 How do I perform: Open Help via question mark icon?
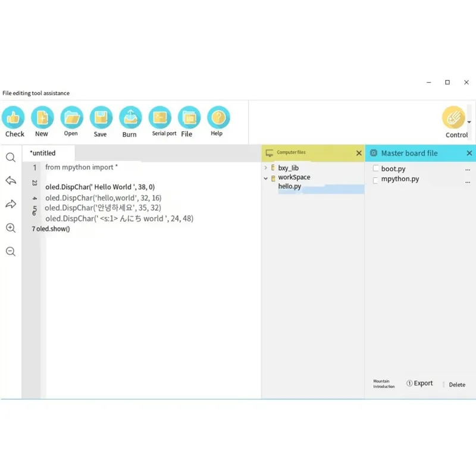218,117
